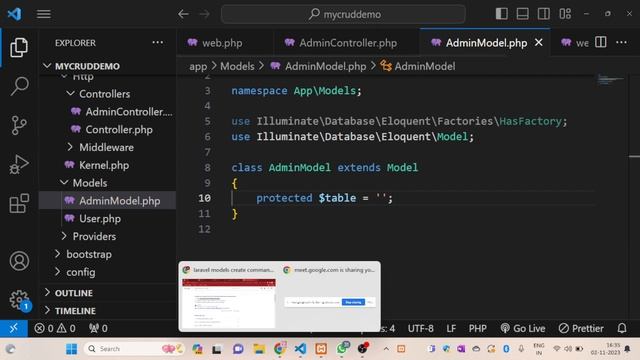Screen dimensions: 640x360
Task: Open notifications bell in status bar
Action: pos(622,328)
